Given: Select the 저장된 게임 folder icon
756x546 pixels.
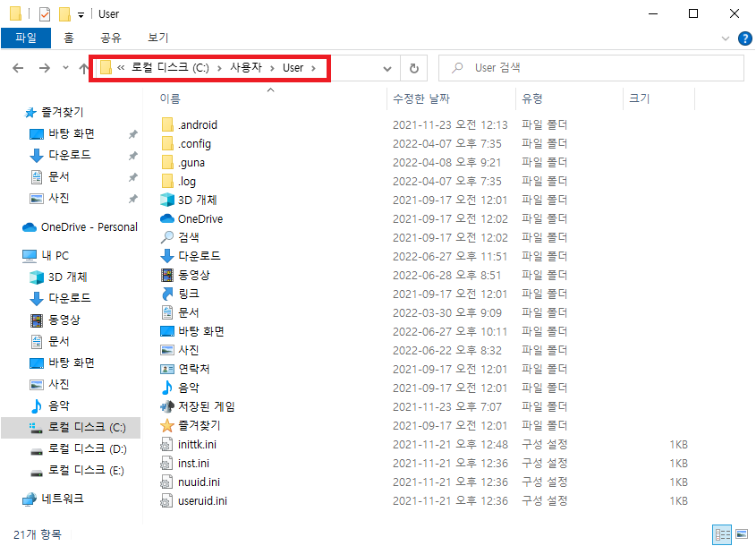Looking at the screenshot, I should (167, 406).
